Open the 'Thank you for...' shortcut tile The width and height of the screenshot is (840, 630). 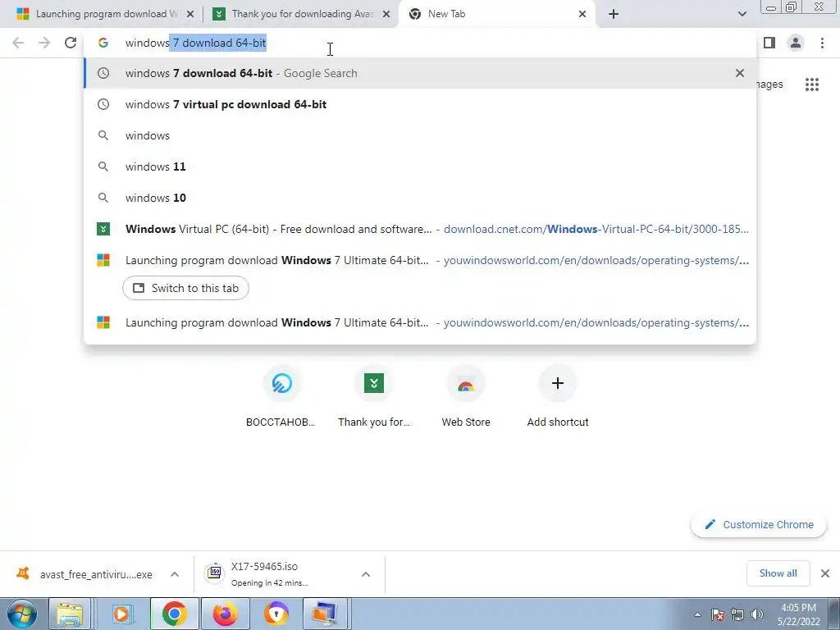click(x=374, y=397)
